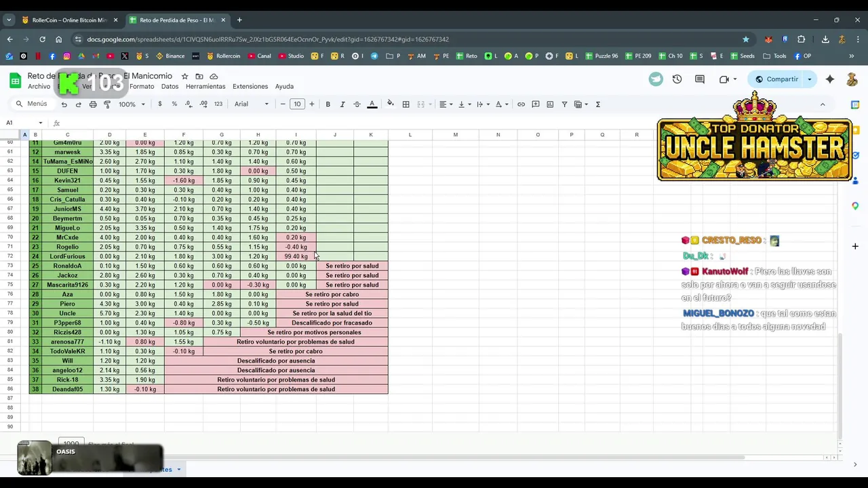
Task: Toggle strikethrough formatting
Action: point(357,104)
